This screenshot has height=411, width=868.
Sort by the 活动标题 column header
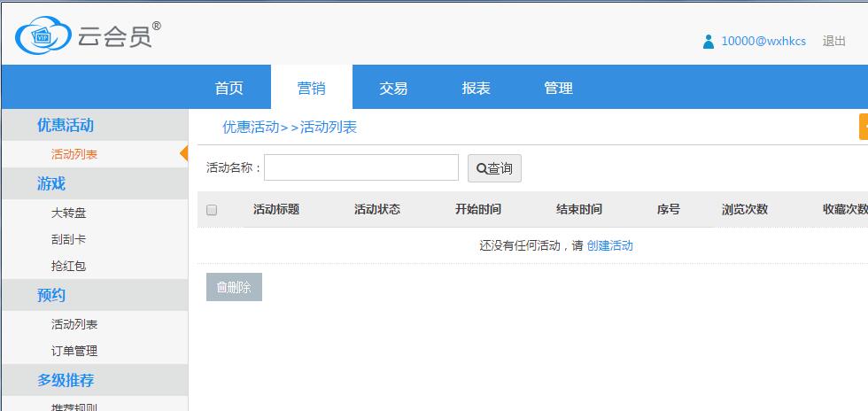tap(276, 209)
